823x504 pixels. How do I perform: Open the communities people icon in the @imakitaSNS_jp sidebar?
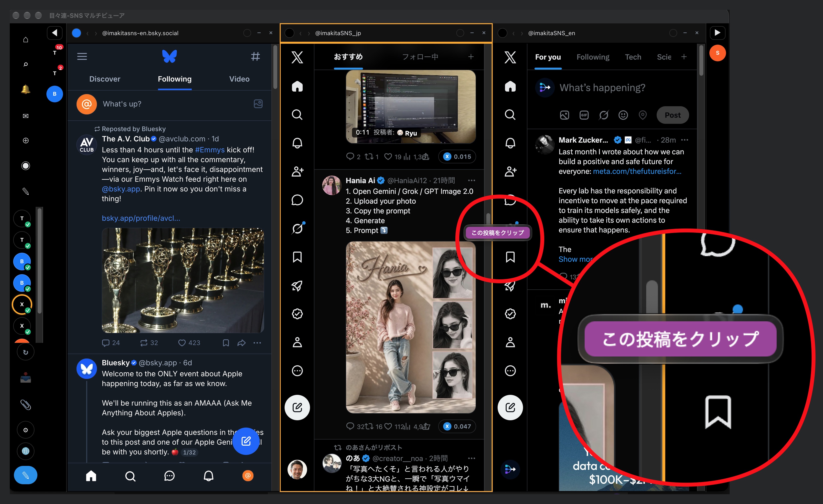(297, 172)
